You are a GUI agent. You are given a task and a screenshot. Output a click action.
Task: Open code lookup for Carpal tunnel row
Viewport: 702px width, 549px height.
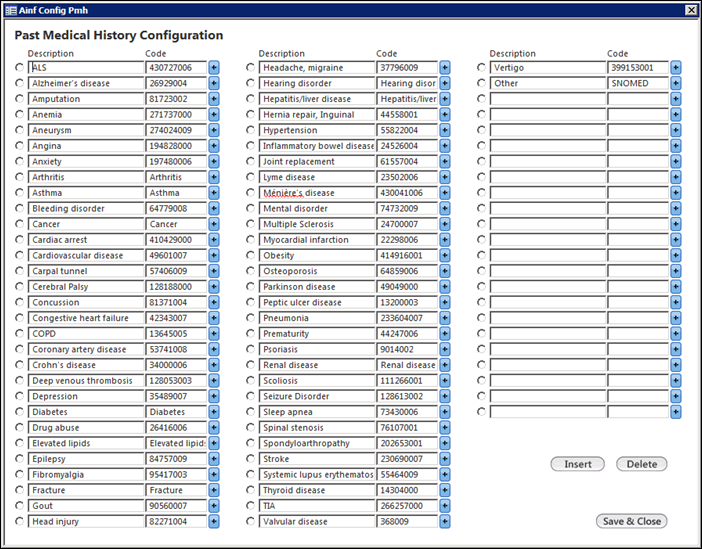pyautogui.click(x=214, y=271)
